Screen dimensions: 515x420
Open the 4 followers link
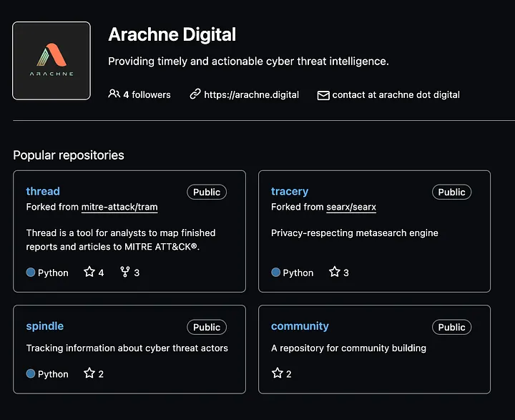[147, 94]
